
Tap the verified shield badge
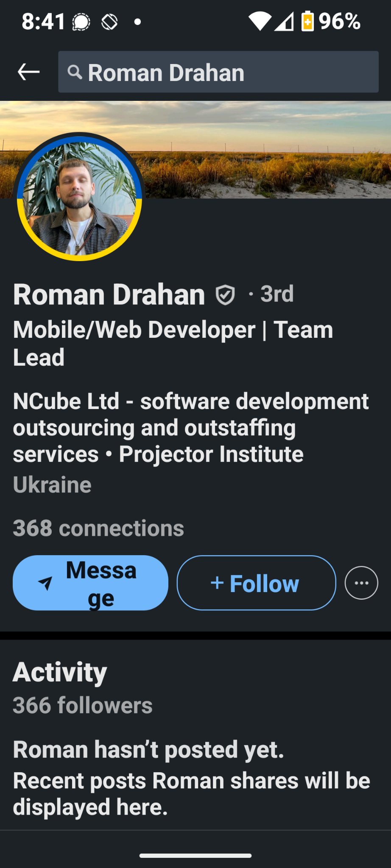point(225,295)
